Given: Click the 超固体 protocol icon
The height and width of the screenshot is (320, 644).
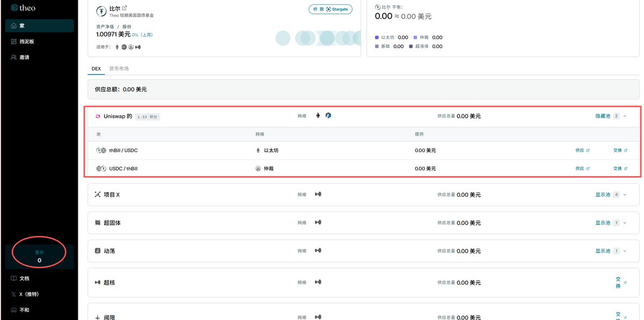Looking at the screenshot, I should coord(98,222).
